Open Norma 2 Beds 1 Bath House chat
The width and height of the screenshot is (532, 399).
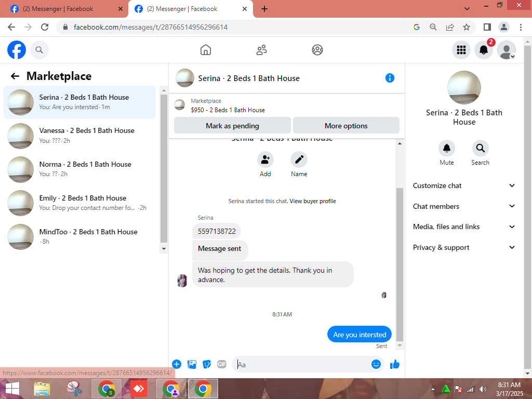79,169
